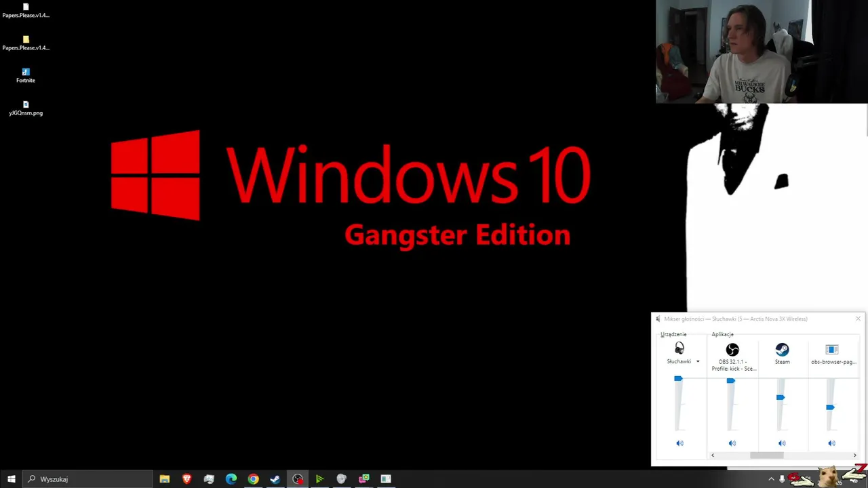Mute the Steam application volume

click(782, 443)
